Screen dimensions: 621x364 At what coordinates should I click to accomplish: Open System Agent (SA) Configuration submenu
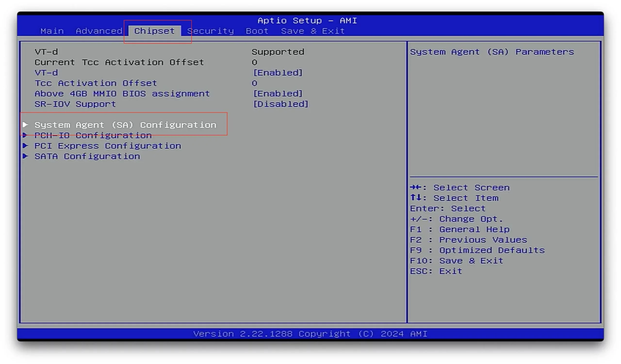point(125,125)
